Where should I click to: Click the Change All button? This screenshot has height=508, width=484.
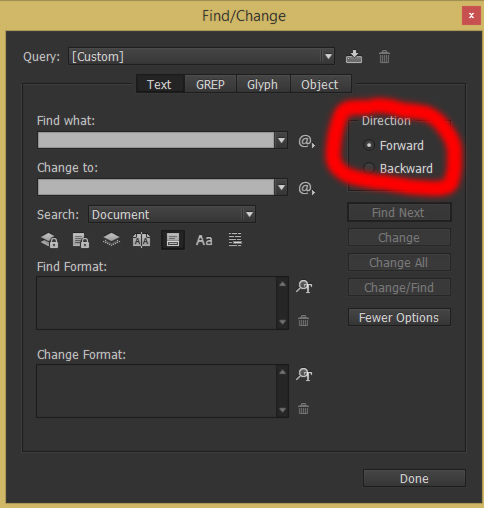point(399,262)
